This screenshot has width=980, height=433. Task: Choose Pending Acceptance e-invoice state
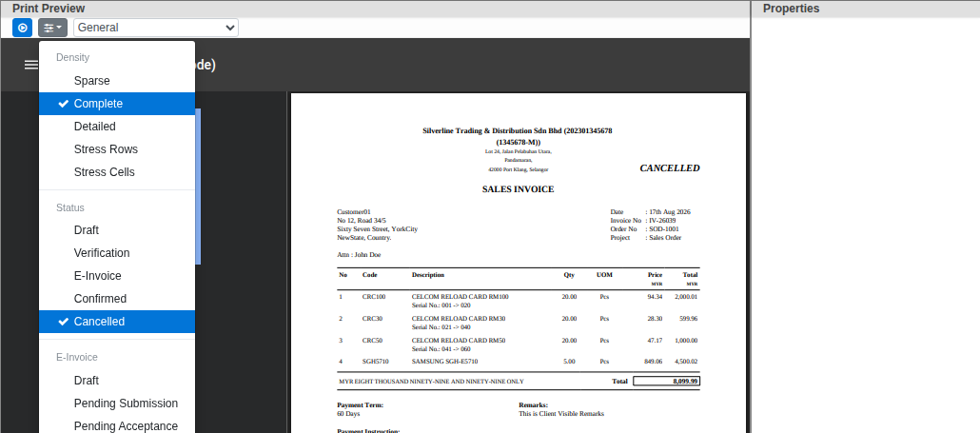click(x=117, y=426)
